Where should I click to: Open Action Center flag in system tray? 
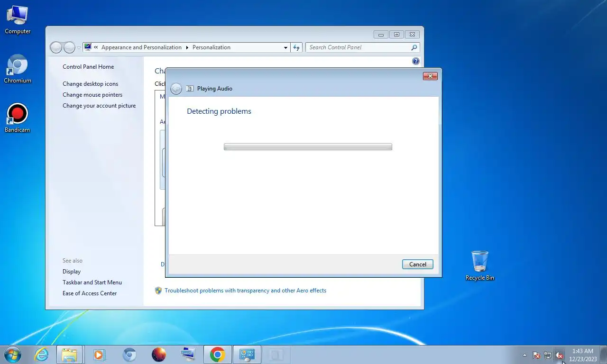click(x=536, y=355)
